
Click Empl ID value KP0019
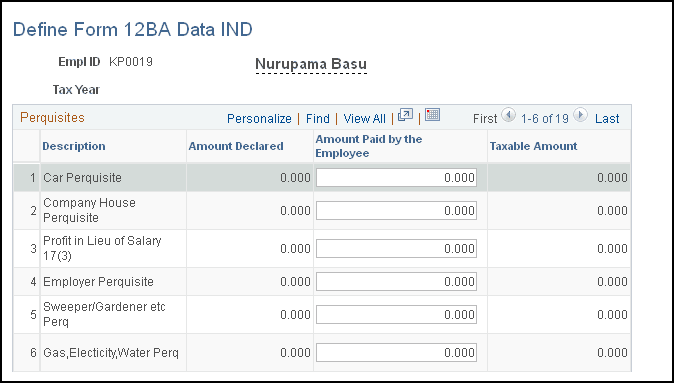131,62
